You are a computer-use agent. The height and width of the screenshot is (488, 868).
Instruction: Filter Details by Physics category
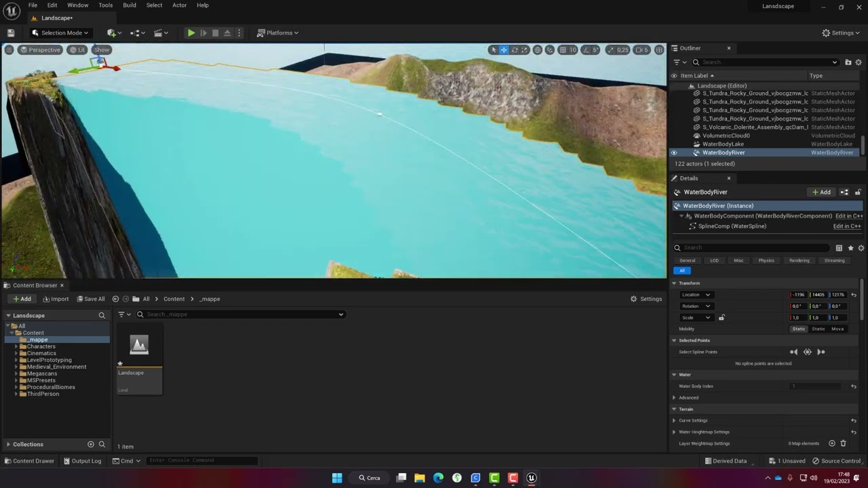pos(766,260)
